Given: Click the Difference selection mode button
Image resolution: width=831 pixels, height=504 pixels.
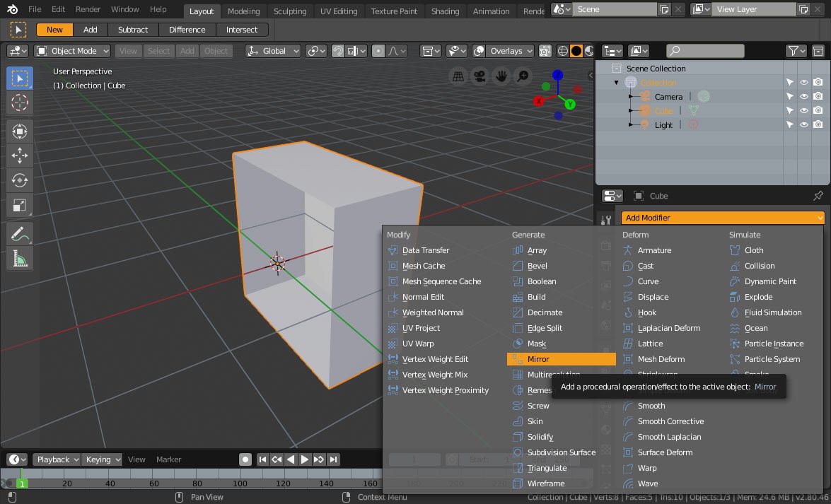Looking at the screenshot, I should [x=187, y=30].
